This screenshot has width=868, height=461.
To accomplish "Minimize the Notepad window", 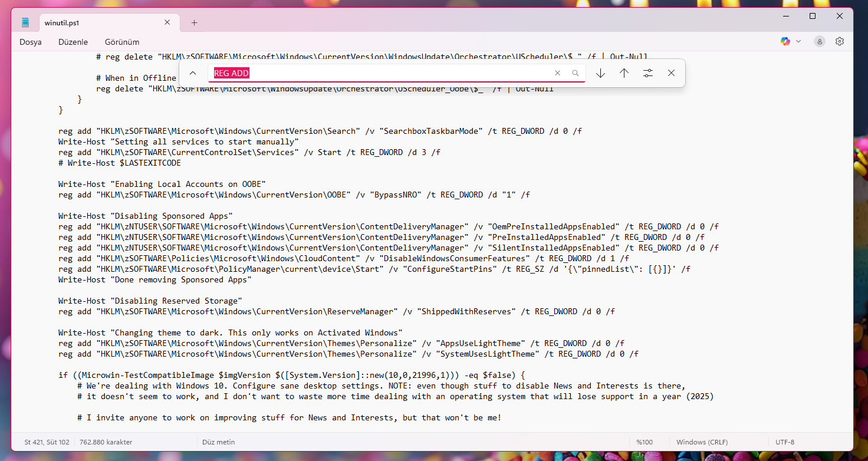I will (786, 16).
